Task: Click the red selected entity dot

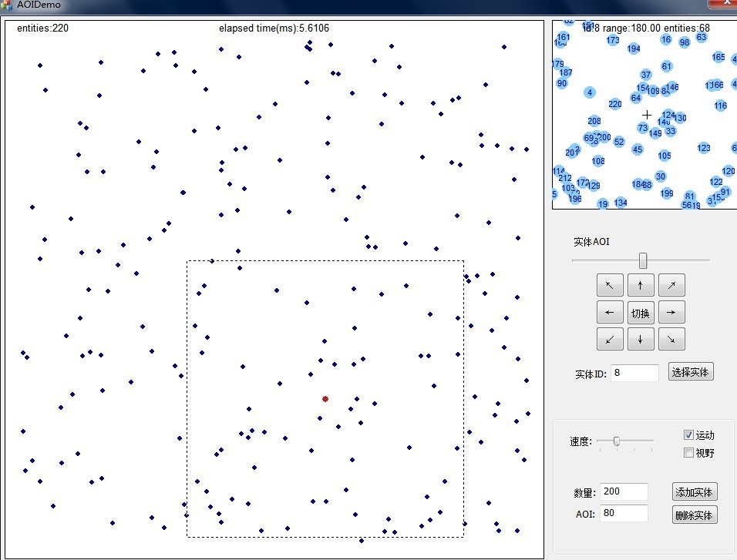Action: 325,399
